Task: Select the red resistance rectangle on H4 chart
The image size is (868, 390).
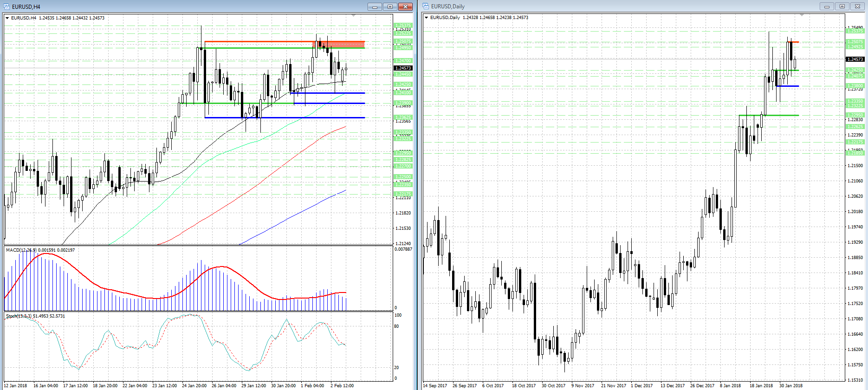Action: click(340, 45)
